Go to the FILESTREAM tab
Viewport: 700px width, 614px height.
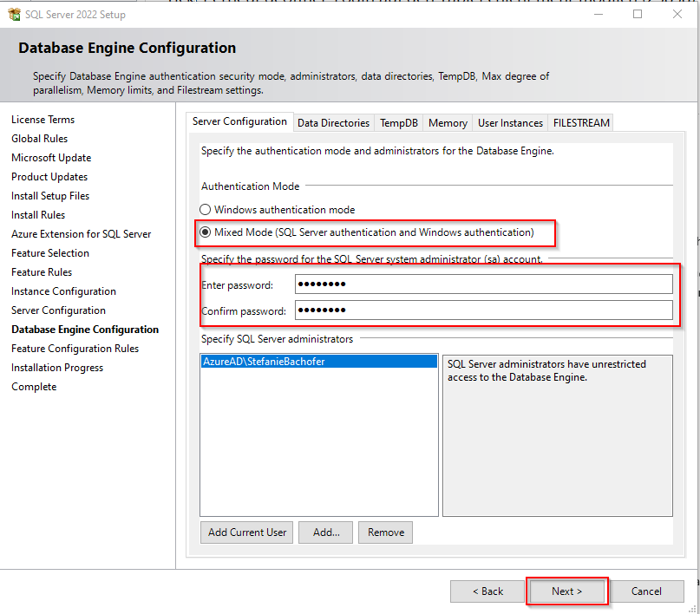coord(581,123)
